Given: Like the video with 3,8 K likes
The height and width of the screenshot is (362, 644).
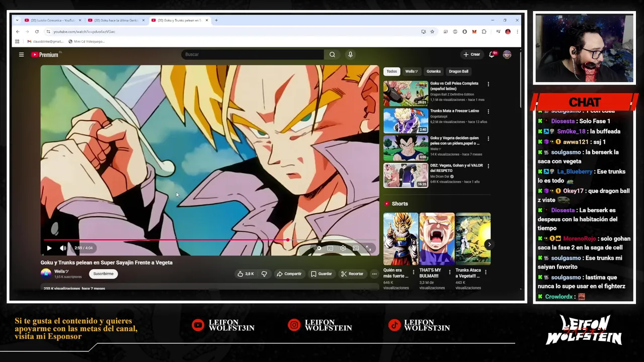Looking at the screenshot, I should pyautogui.click(x=246, y=274).
